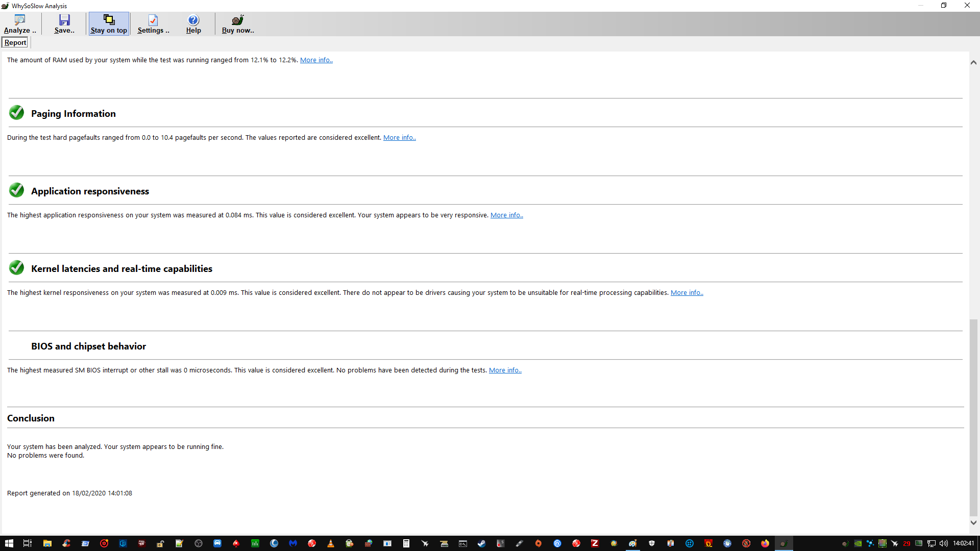Open Steam from the taskbar

pos(481,543)
